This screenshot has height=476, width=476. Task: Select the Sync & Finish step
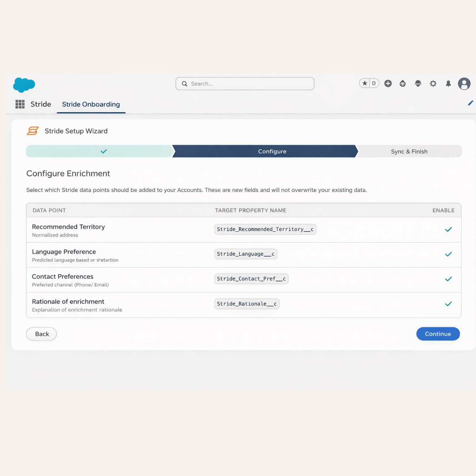tap(409, 151)
